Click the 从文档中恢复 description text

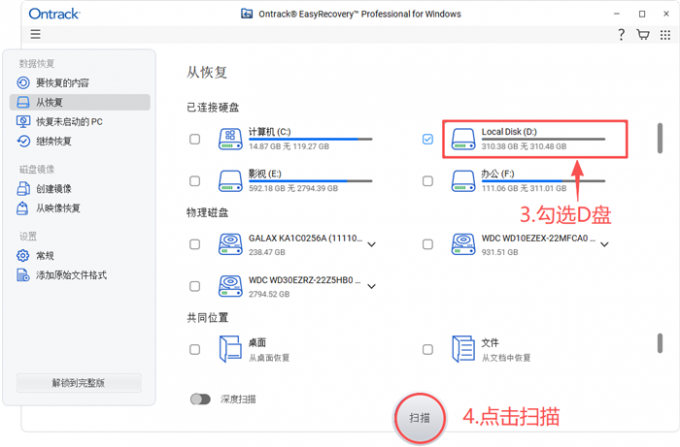click(x=506, y=358)
